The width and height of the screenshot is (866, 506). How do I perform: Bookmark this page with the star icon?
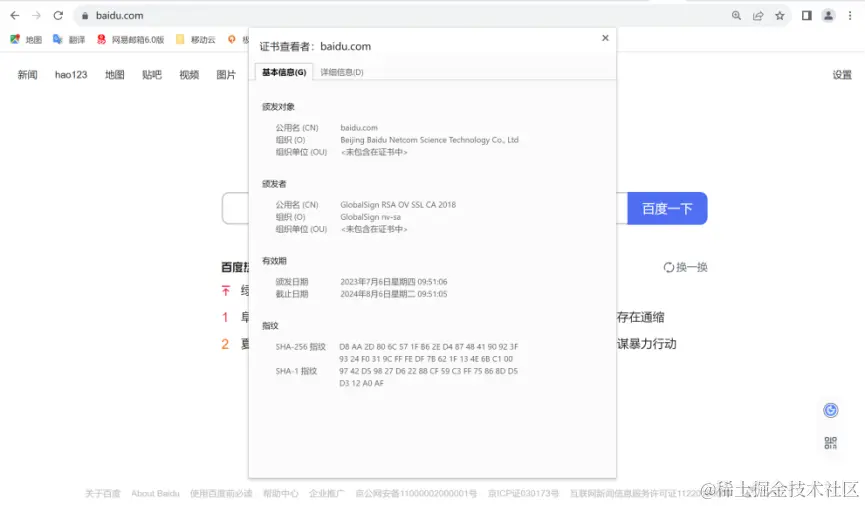tap(779, 15)
